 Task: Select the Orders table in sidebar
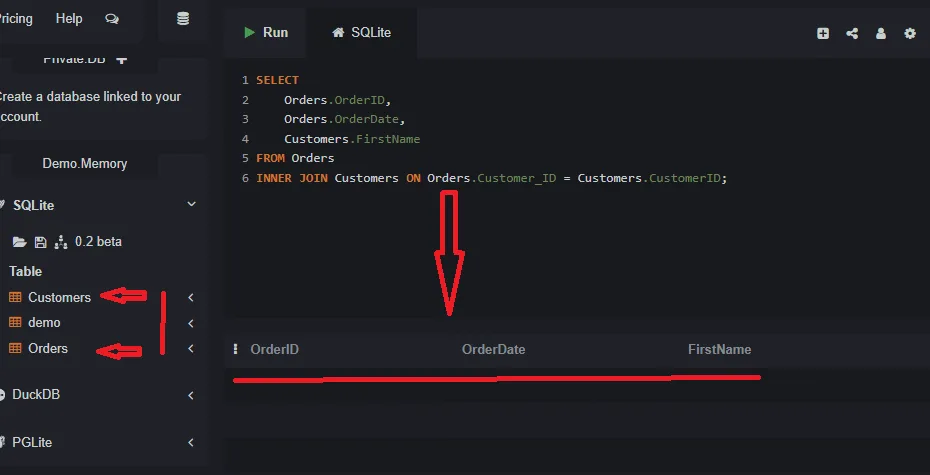click(47, 349)
